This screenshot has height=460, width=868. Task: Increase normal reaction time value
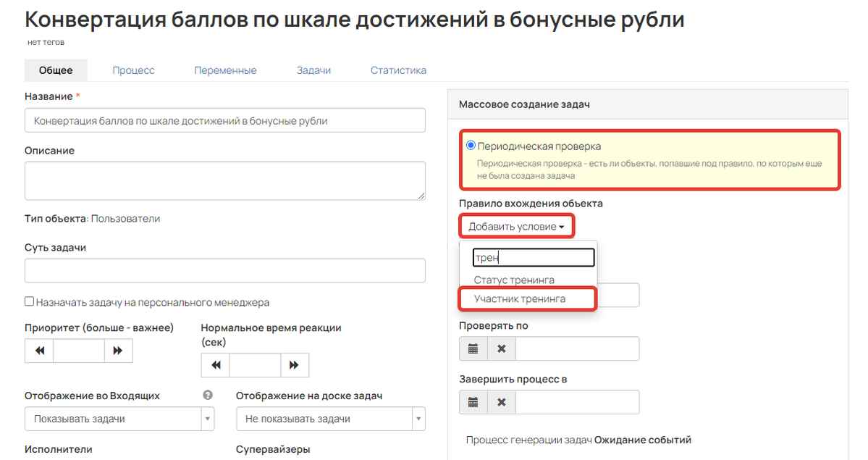[x=294, y=364]
